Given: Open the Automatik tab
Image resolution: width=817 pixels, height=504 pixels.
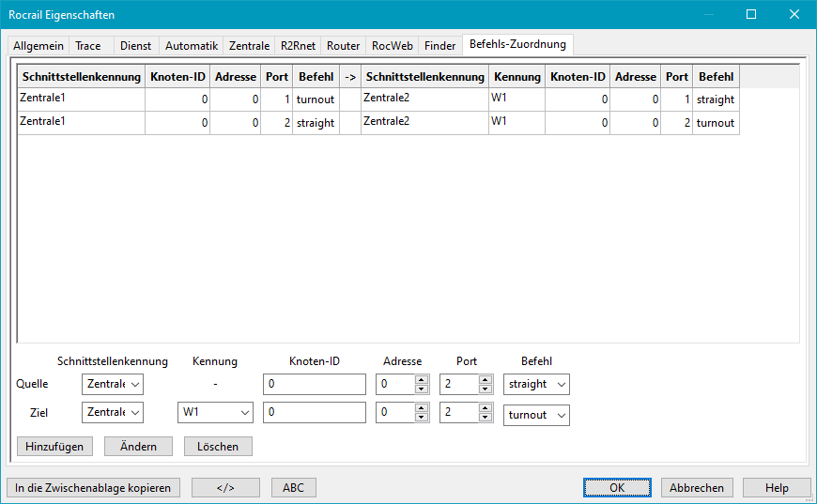Looking at the screenshot, I should click(192, 45).
